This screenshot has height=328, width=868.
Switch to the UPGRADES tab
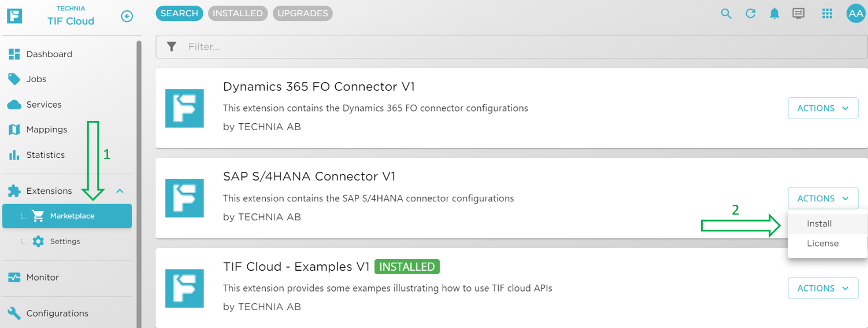[x=302, y=13]
